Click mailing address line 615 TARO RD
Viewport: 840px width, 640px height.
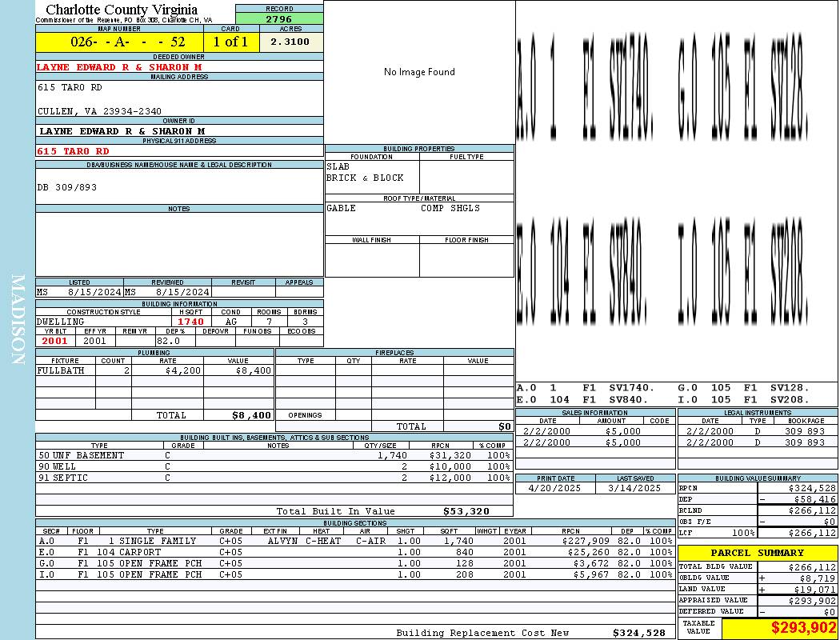70,86
